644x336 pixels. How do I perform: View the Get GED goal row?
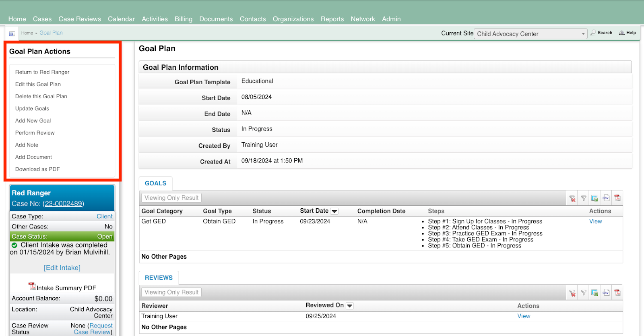595,221
